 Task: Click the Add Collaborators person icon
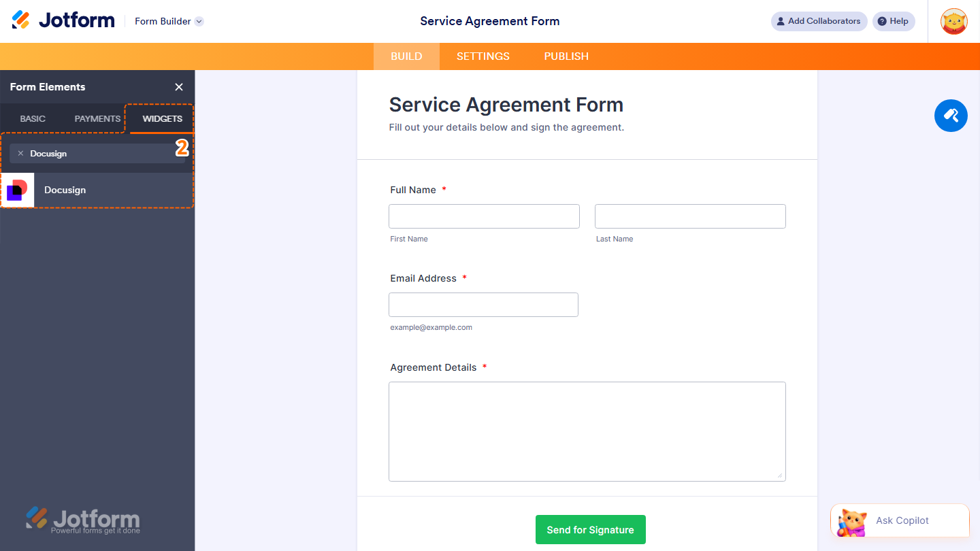coord(780,21)
